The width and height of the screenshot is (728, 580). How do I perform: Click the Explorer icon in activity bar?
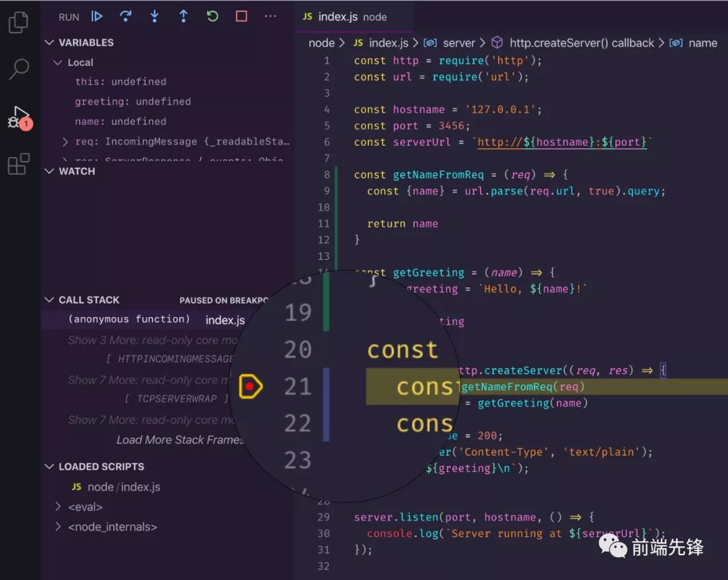pyautogui.click(x=19, y=22)
